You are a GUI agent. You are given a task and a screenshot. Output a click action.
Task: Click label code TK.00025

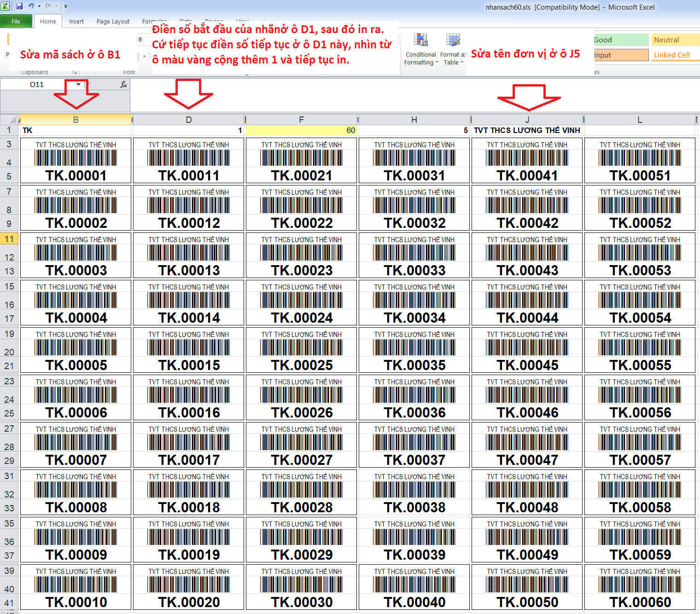click(x=302, y=365)
